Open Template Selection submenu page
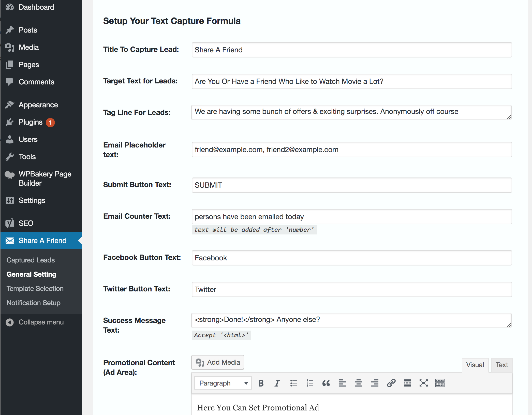This screenshot has width=532, height=415. click(x=35, y=288)
